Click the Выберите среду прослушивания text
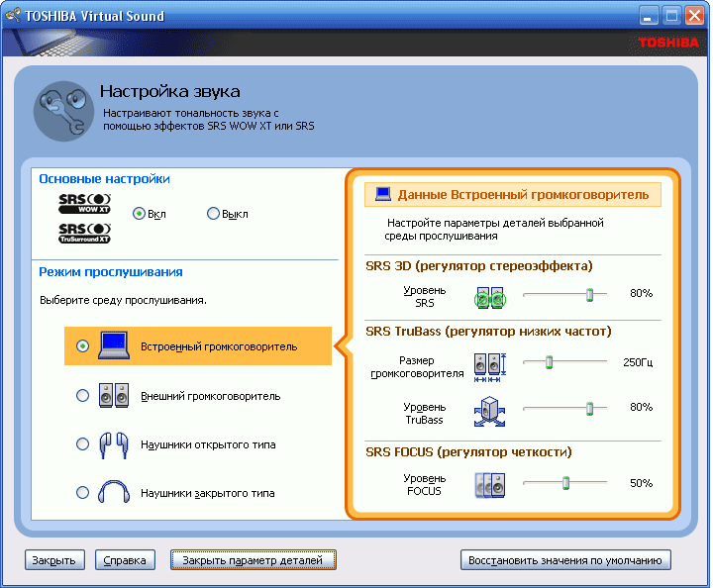 point(123,300)
